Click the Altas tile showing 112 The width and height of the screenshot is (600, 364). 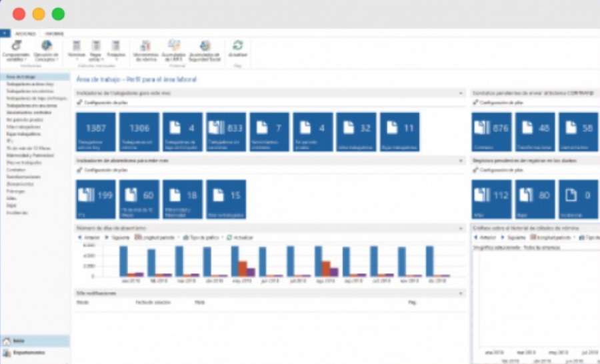[x=491, y=199]
